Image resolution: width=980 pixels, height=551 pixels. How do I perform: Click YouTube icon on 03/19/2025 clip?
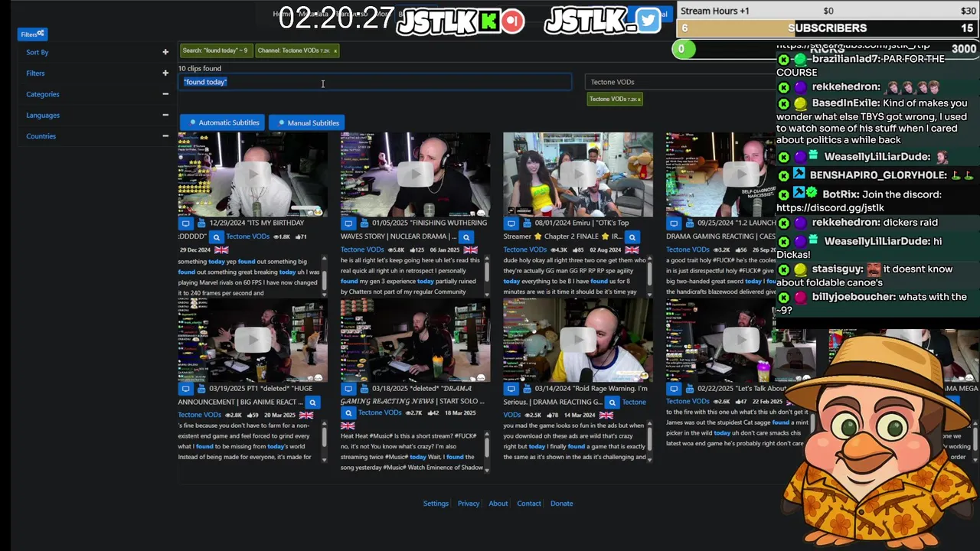pyautogui.click(x=203, y=389)
